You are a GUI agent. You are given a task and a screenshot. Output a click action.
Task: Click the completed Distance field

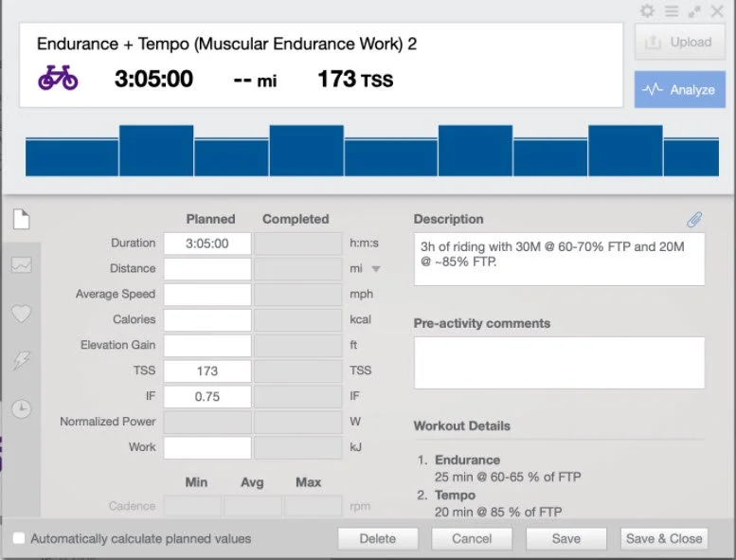click(297, 268)
